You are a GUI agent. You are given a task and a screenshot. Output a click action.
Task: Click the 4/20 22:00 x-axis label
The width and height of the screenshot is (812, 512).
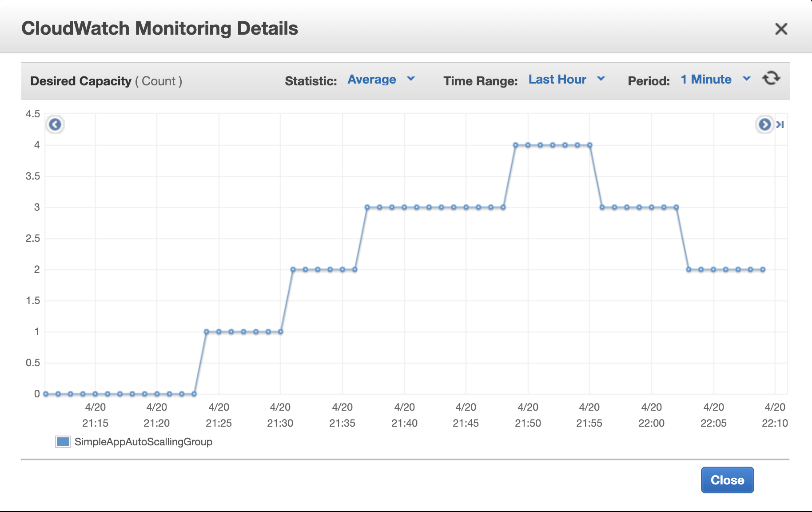point(651,415)
